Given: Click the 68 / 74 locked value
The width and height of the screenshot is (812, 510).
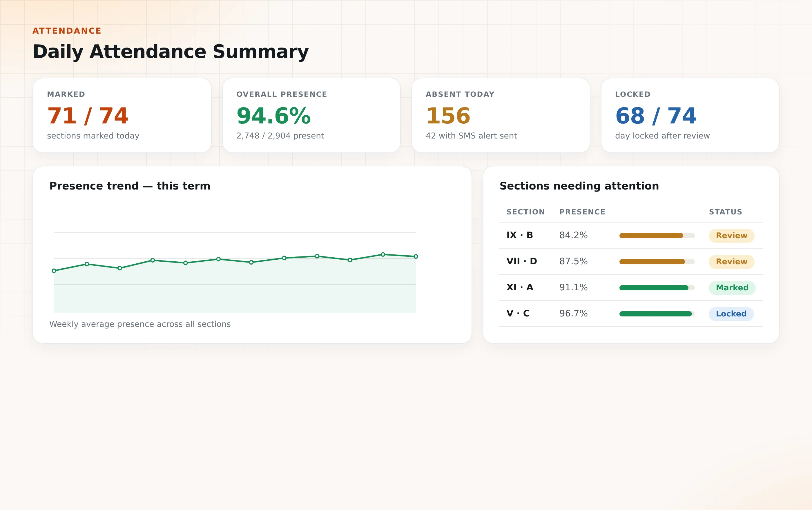Looking at the screenshot, I should pyautogui.click(x=656, y=116).
